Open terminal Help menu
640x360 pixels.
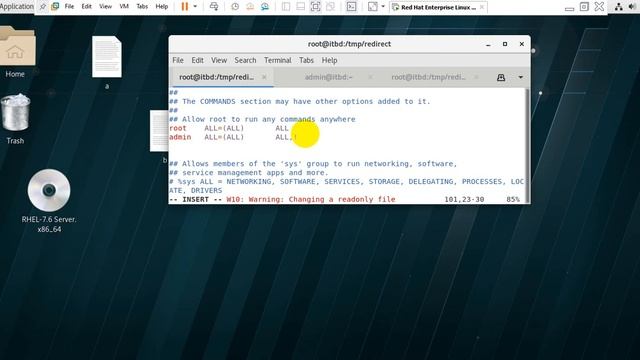(x=329, y=60)
